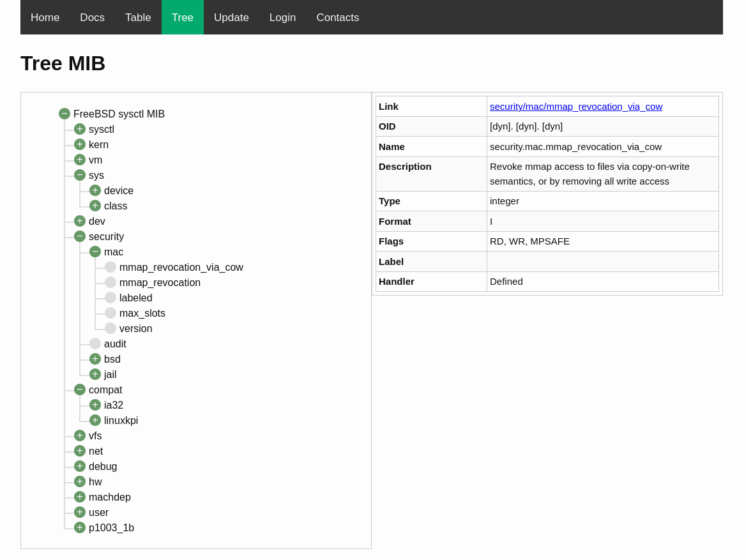Collapse the mac node minus icon
Image resolution: width=746 pixels, height=560 pixels.
[x=95, y=252]
